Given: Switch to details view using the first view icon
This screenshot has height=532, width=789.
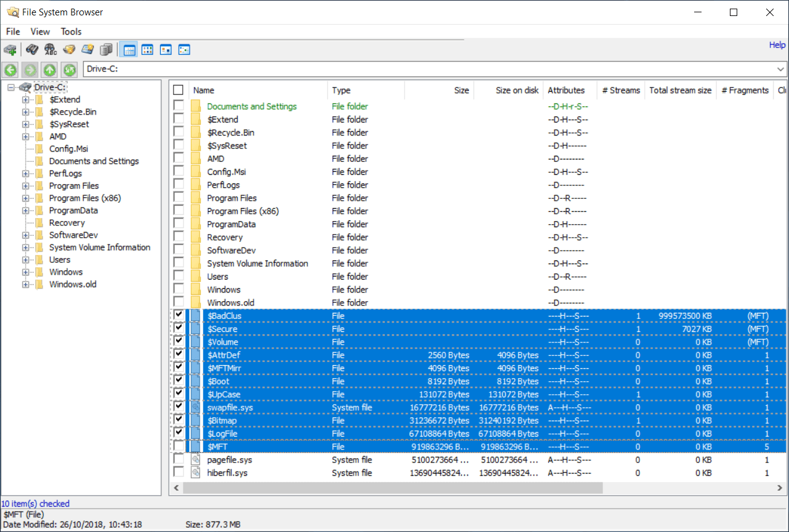Looking at the screenshot, I should 129,49.
